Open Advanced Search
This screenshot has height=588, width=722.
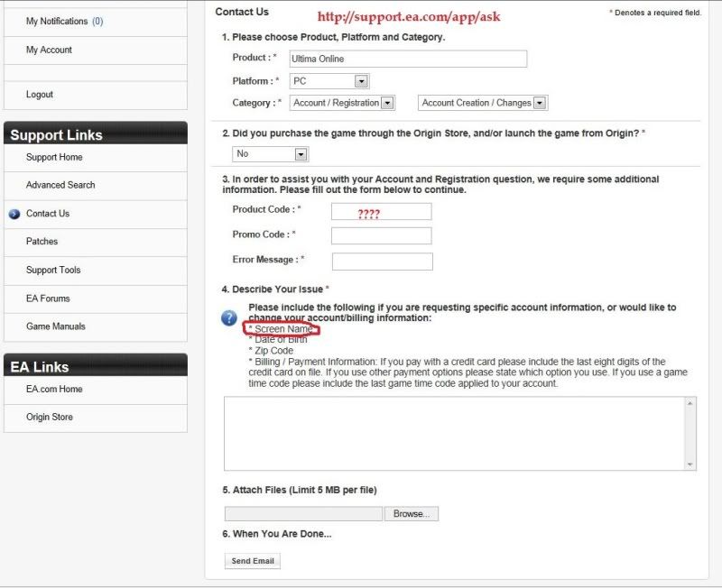(x=60, y=185)
